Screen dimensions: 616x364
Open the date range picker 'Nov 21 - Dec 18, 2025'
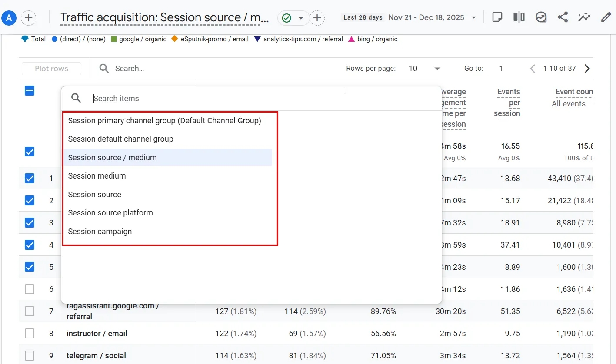(433, 17)
